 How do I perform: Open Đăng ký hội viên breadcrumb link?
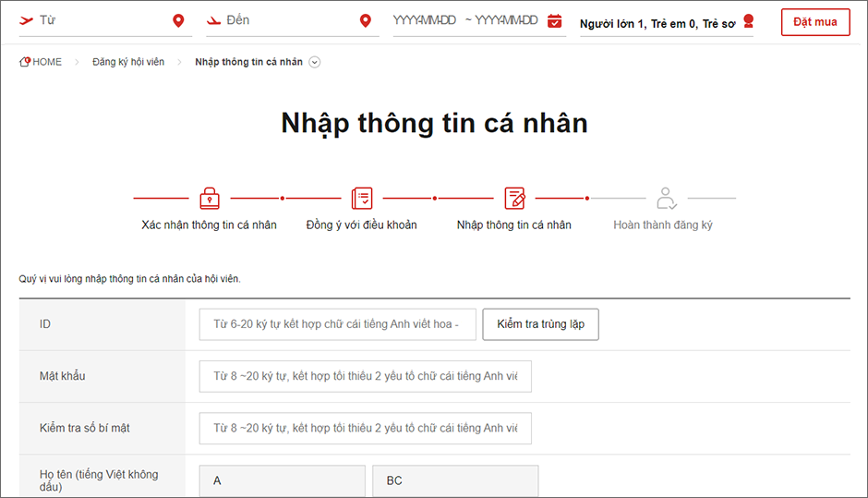[x=128, y=62]
